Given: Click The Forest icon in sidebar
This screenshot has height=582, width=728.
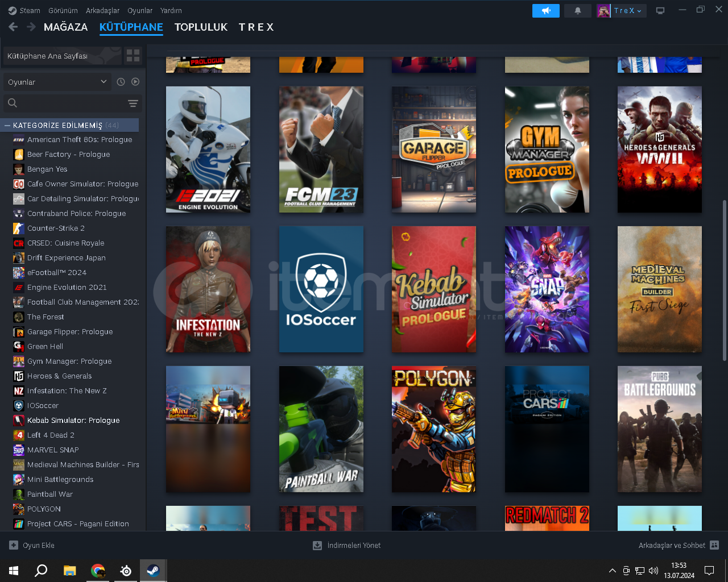Looking at the screenshot, I should pyautogui.click(x=19, y=317).
